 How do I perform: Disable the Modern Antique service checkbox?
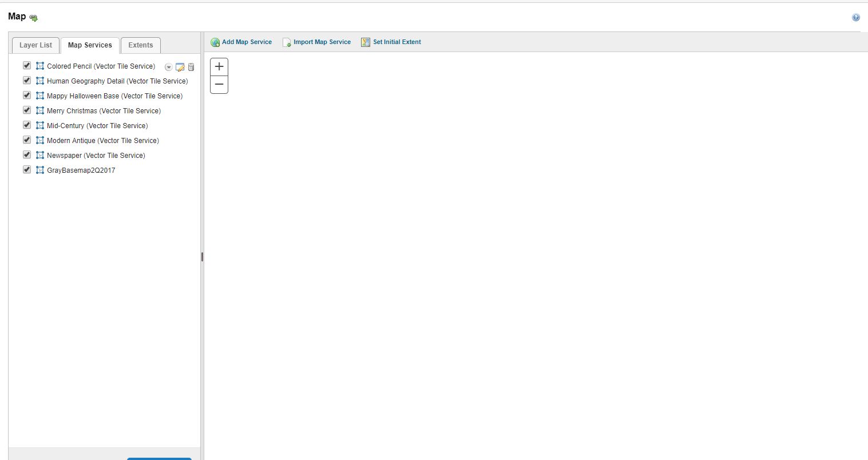coord(26,140)
